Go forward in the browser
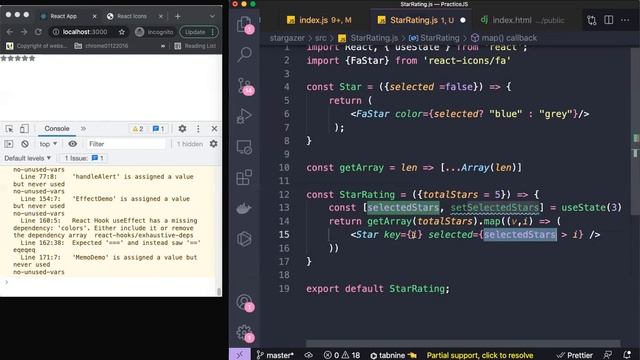 (x=24, y=32)
